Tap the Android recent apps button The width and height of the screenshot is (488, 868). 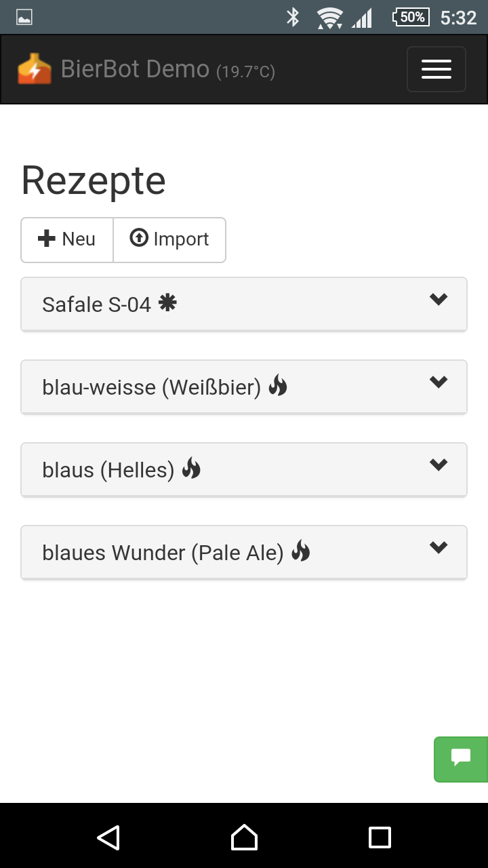coord(380,837)
